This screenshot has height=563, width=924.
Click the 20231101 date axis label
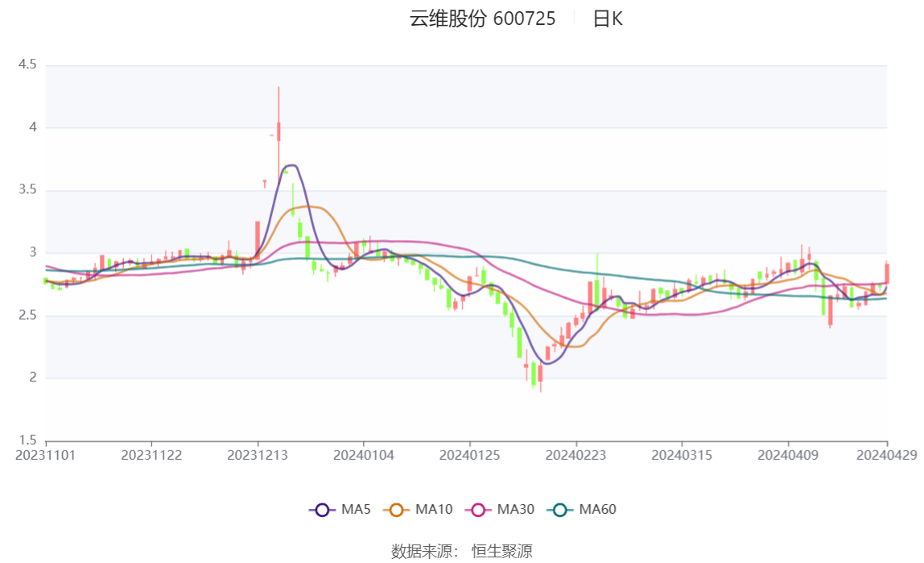(x=45, y=455)
